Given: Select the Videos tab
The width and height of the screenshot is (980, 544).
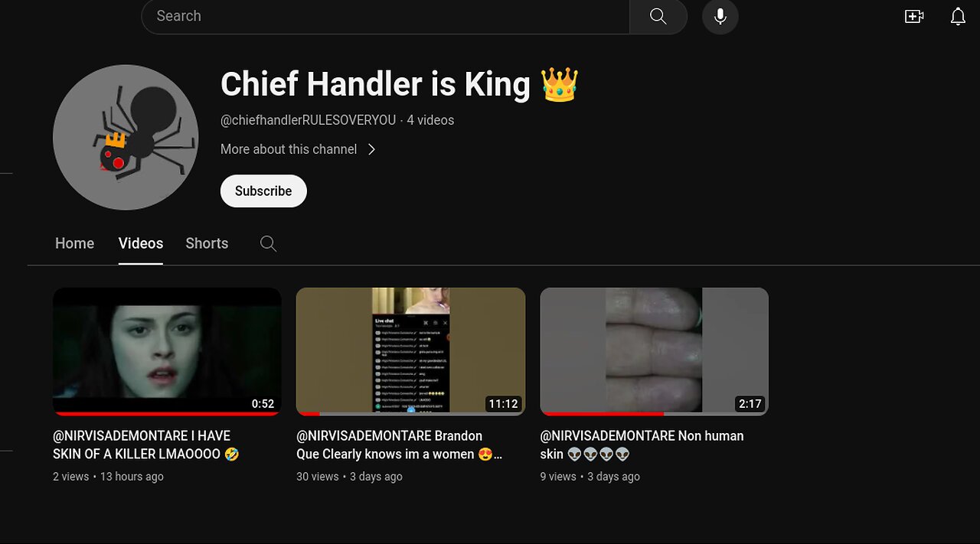Looking at the screenshot, I should tap(141, 243).
